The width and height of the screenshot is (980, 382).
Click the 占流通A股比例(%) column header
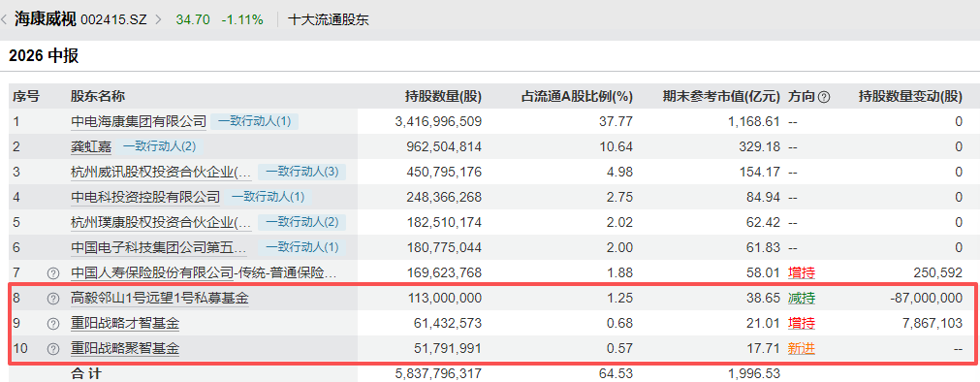click(x=577, y=97)
